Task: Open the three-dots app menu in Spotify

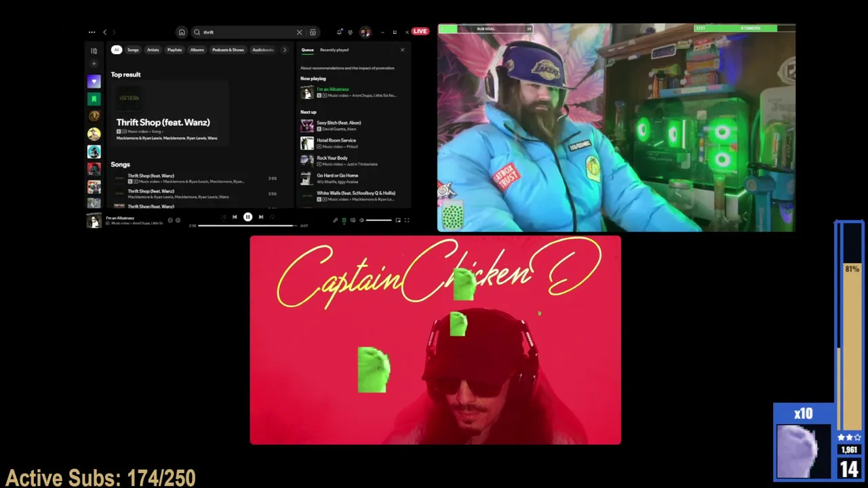Action: pyautogui.click(x=92, y=32)
